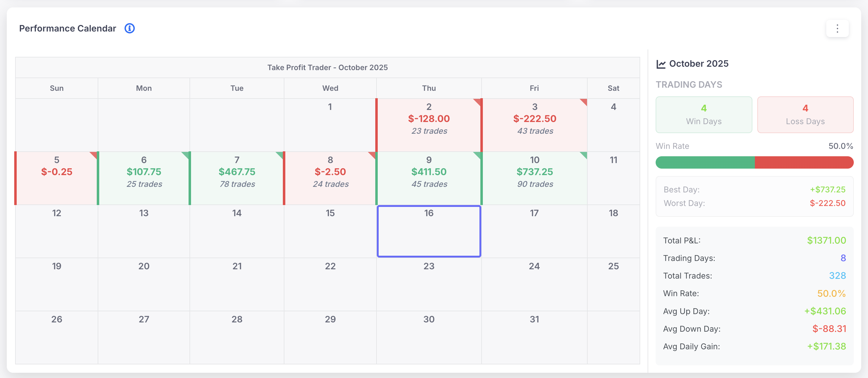The image size is (868, 378).
Task: Click the Win Days card showing 4
Action: [704, 115]
